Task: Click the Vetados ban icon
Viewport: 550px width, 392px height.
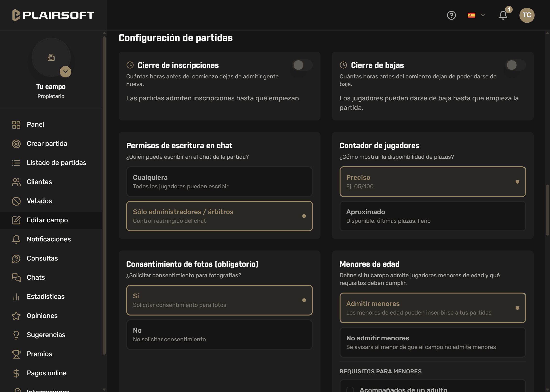Action: (16, 201)
